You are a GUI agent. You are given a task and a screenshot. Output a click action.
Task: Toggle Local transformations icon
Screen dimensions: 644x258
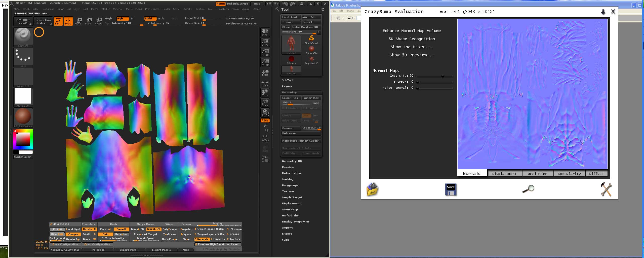tap(265, 73)
